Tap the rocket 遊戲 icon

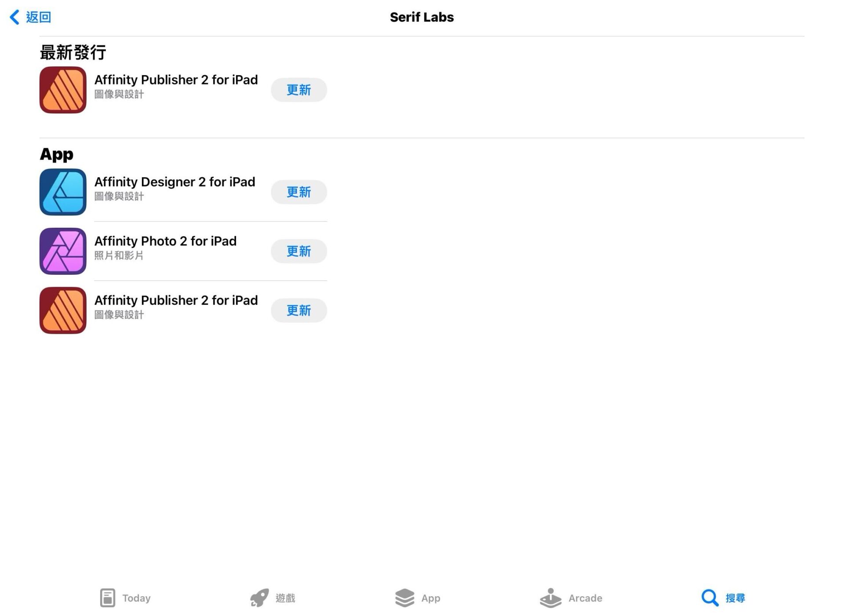259,598
